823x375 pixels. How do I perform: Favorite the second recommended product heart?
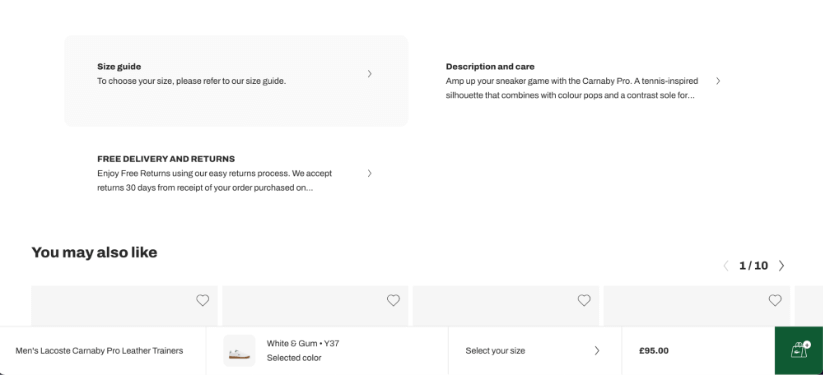[393, 300]
